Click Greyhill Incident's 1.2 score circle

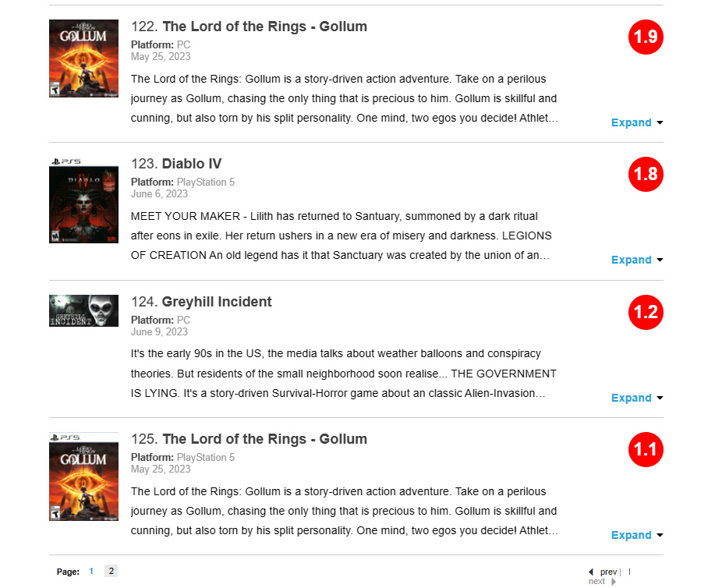coord(646,312)
